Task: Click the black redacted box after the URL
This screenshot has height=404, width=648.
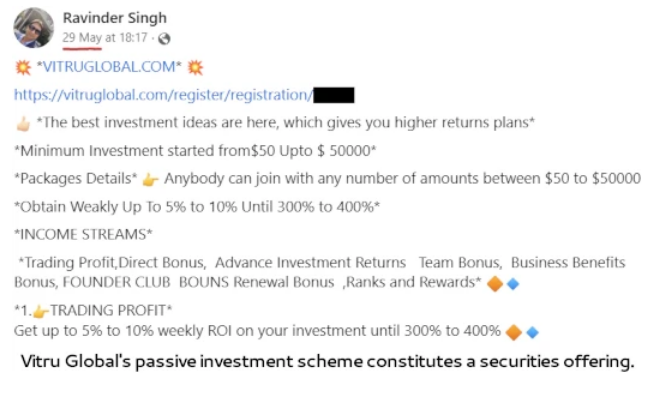Action: coord(335,96)
